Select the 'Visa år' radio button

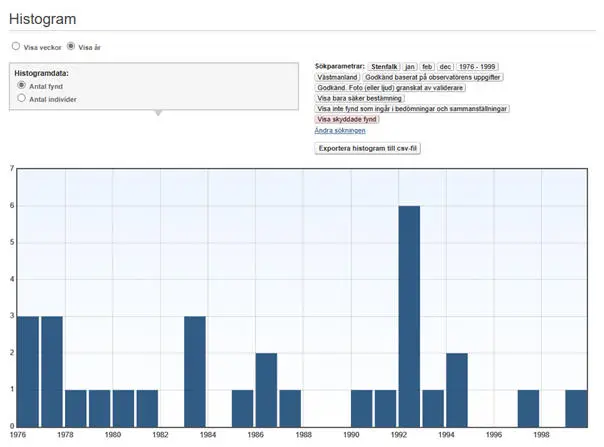coord(70,47)
